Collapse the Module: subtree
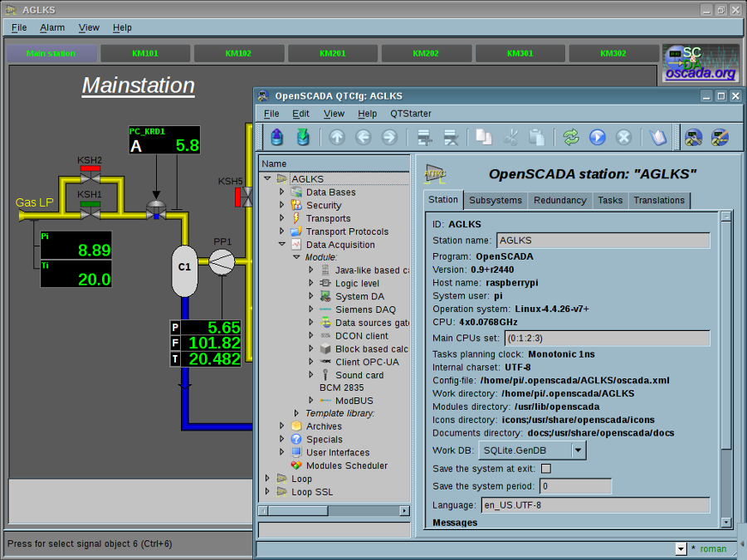 pos(296,256)
